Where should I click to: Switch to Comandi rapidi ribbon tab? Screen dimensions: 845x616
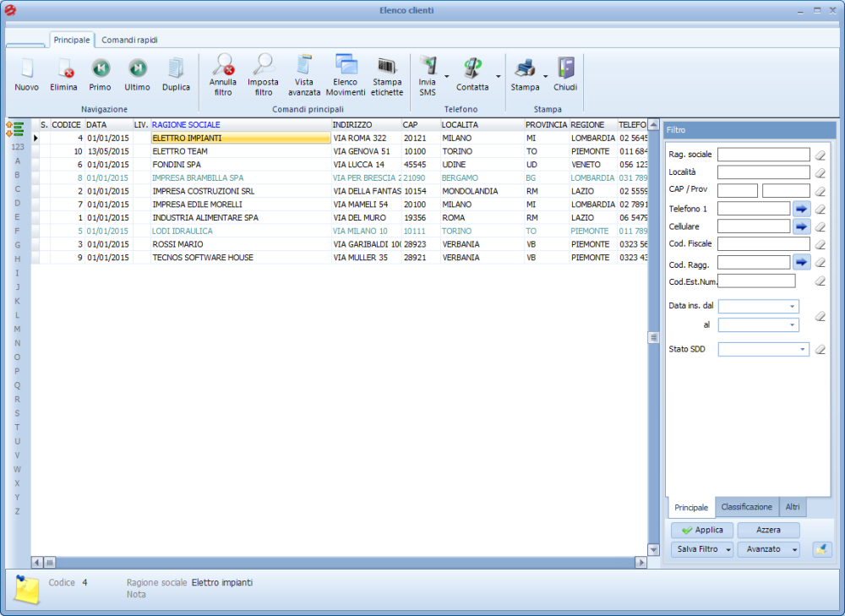pos(129,40)
